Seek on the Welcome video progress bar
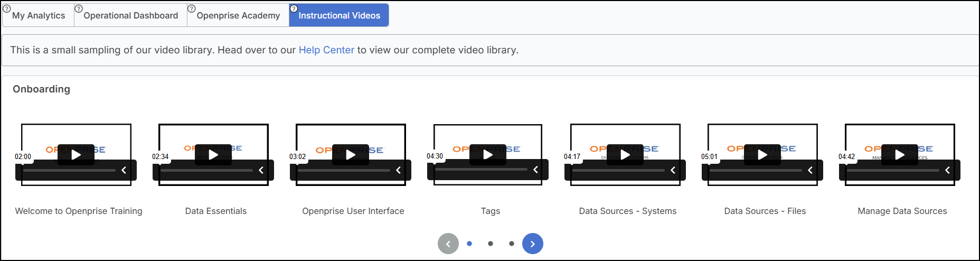This screenshot has width=980, height=261. tap(69, 170)
